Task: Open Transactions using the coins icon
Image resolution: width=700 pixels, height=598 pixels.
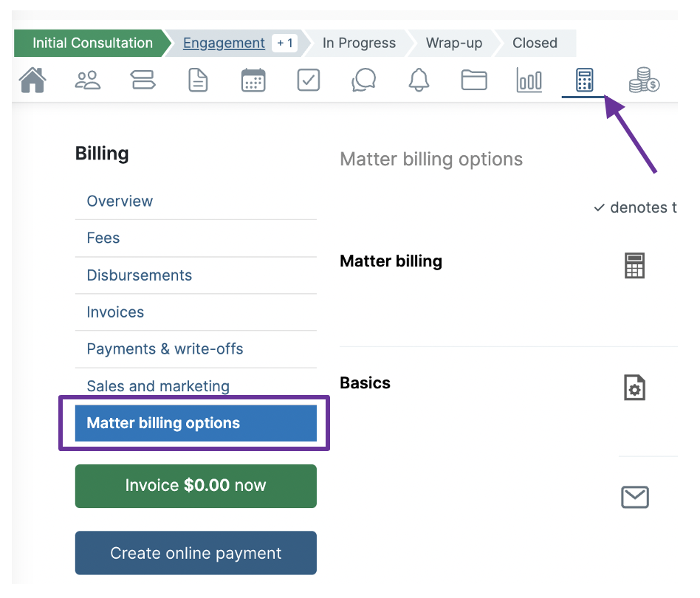Action: click(642, 80)
